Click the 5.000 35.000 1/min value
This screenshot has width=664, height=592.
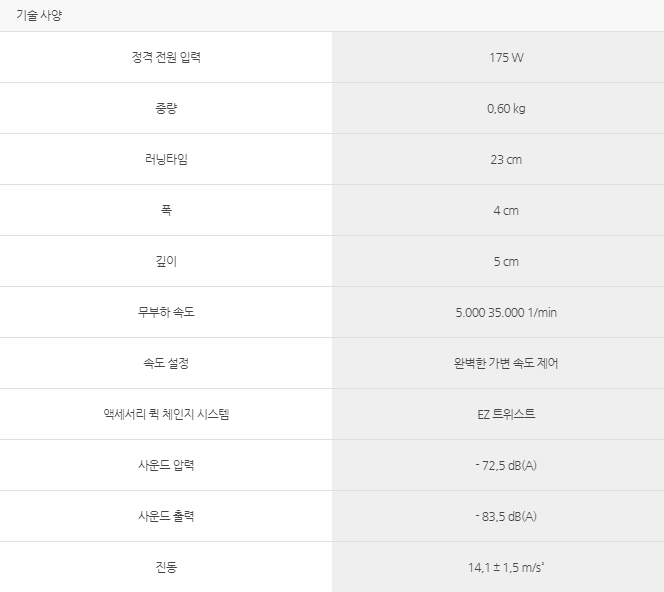pyautogui.click(x=506, y=313)
